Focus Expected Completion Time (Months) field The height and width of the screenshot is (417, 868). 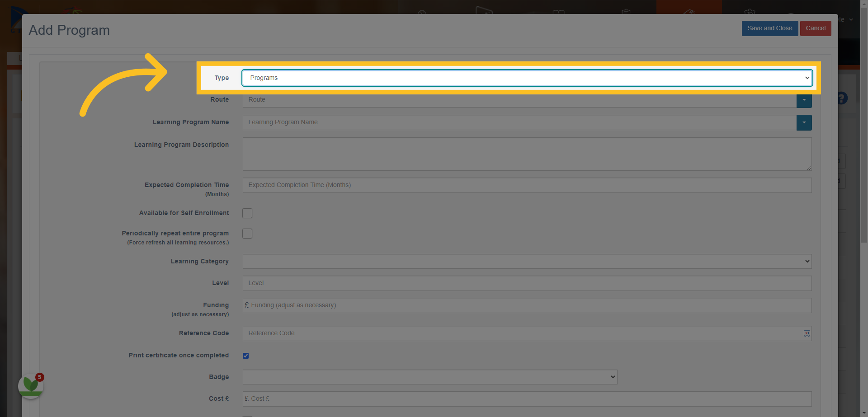(527, 185)
